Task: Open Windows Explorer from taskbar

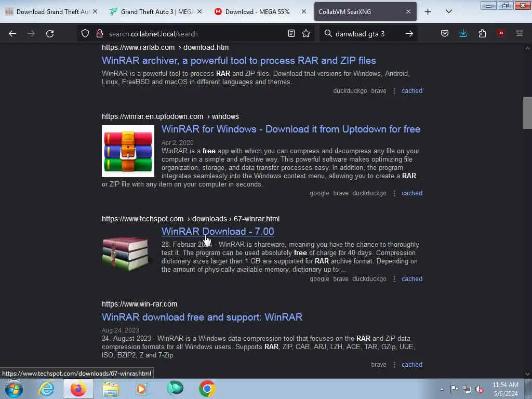Action: coord(111,389)
